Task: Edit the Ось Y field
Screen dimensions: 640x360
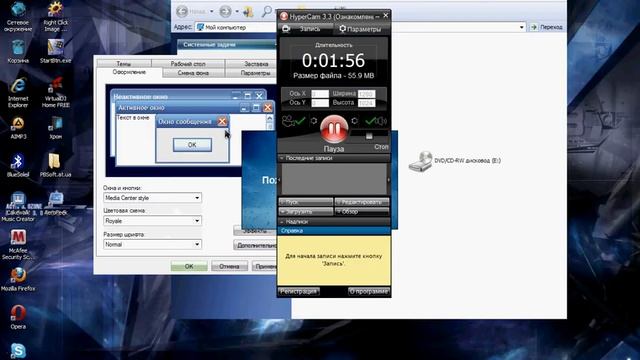Action: coord(320,103)
